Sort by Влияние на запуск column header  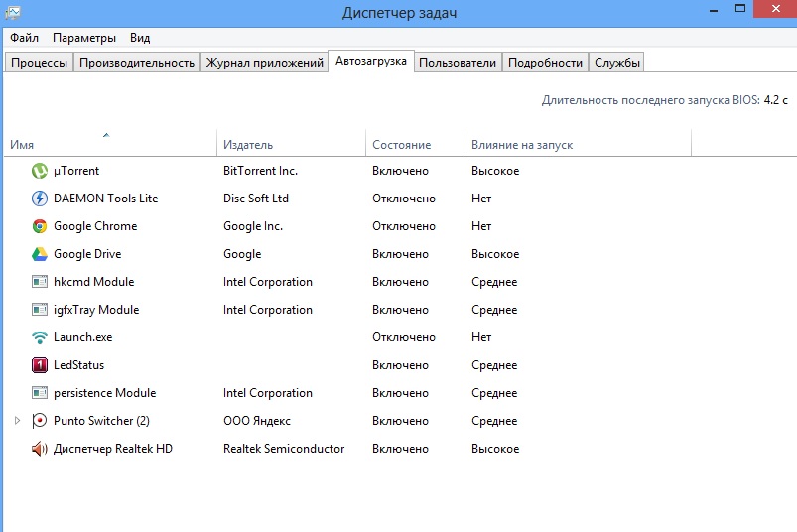pyautogui.click(x=578, y=145)
